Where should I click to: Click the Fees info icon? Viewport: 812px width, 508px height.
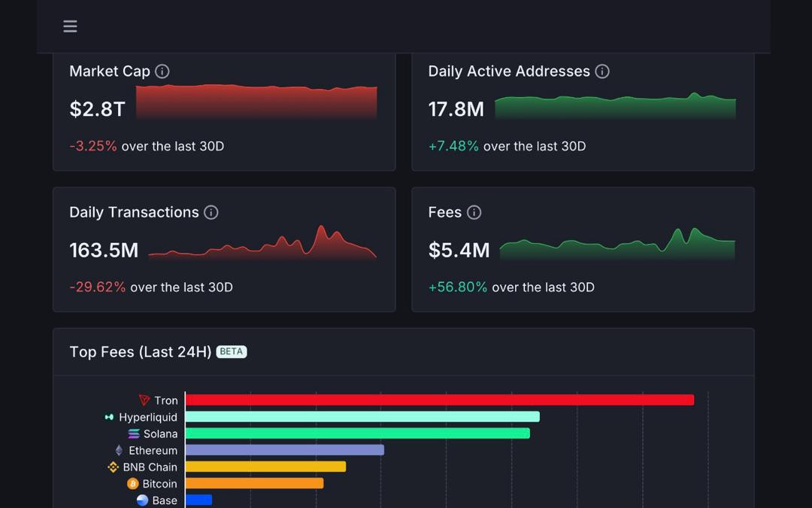coord(474,212)
